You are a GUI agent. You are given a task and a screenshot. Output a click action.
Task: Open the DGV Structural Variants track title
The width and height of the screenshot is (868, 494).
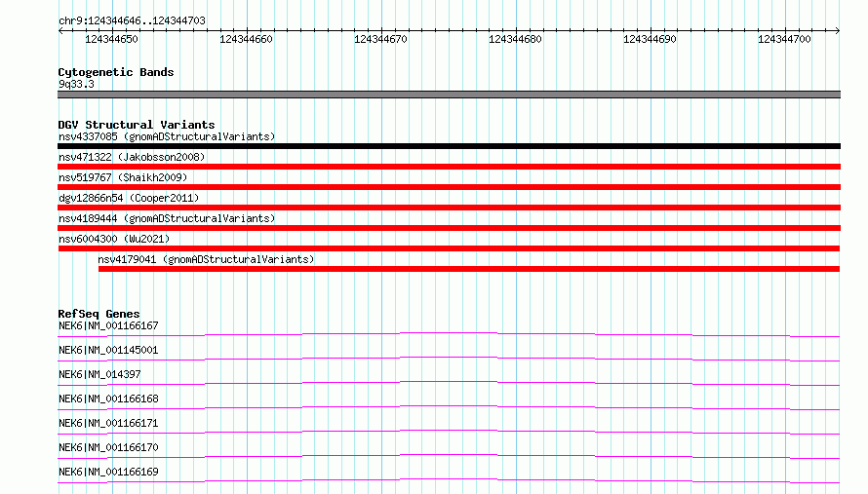[137, 125]
